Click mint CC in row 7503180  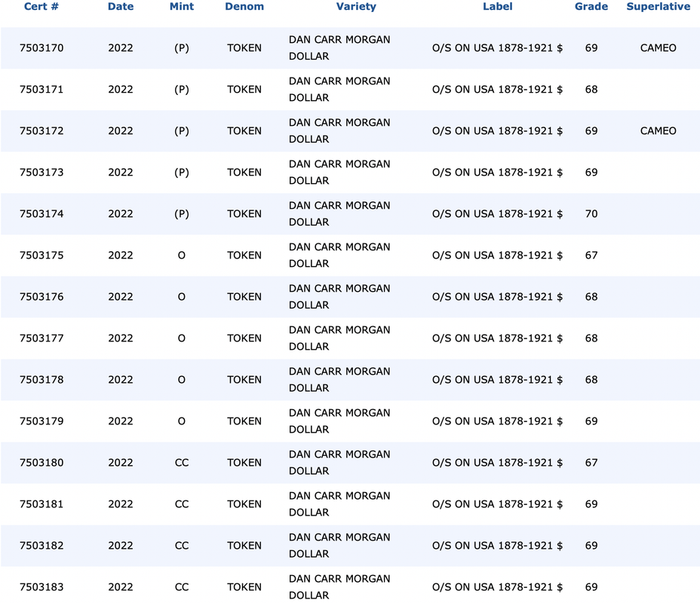tap(182, 463)
